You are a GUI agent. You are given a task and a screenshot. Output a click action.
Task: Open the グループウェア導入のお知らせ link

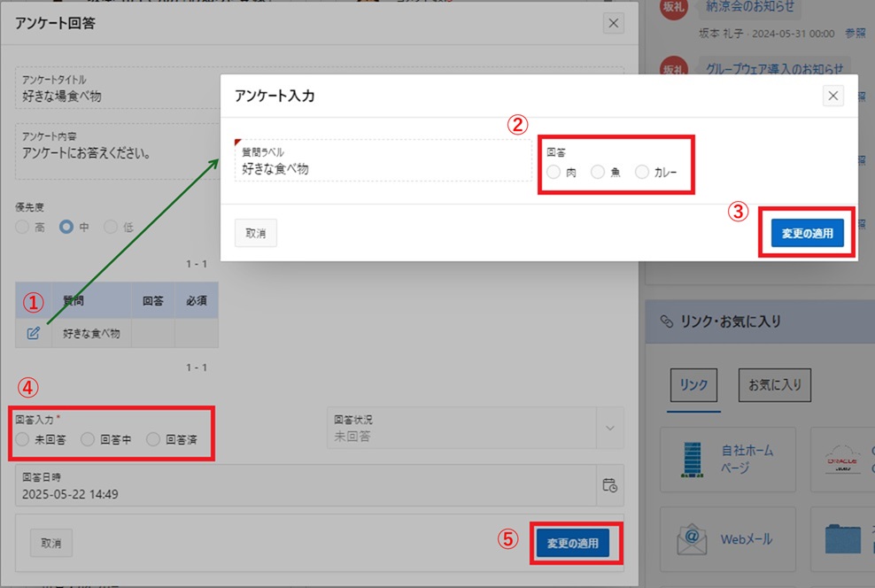click(775, 68)
